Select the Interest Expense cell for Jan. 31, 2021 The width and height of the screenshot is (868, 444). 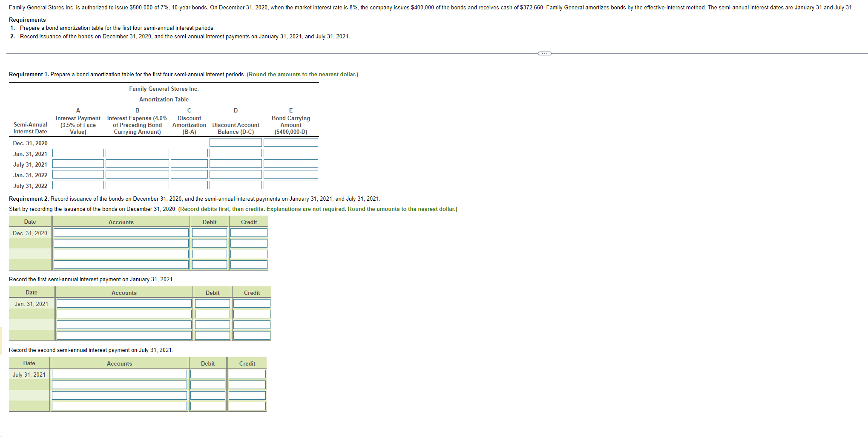(137, 153)
